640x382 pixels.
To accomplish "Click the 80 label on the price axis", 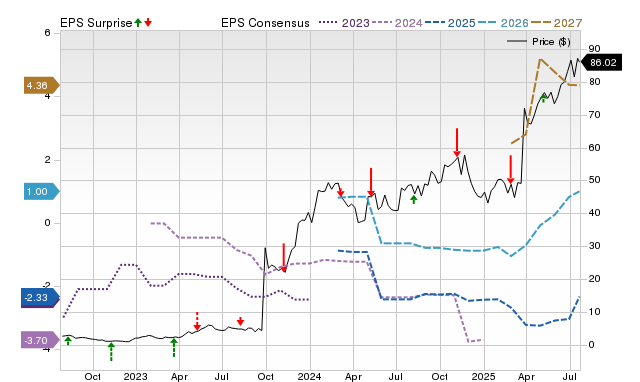I will [x=595, y=82].
